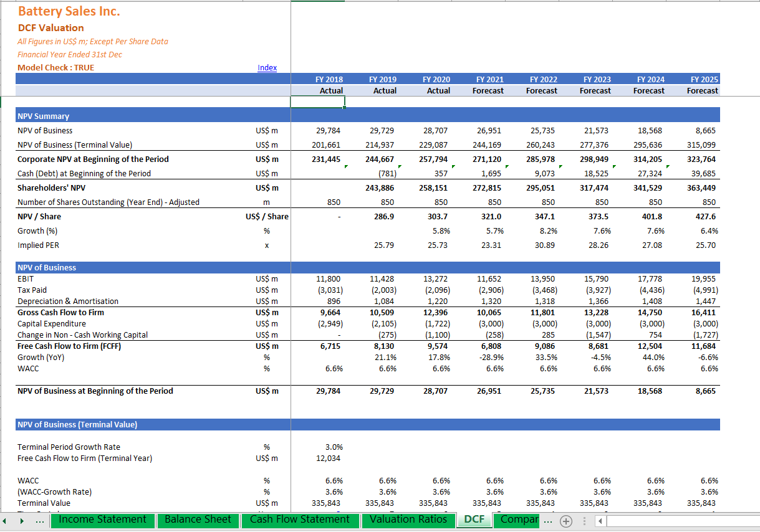760x532 pixels.
Task: Select Terminal Period Growth Rate 3.0%
Action: 334,447
